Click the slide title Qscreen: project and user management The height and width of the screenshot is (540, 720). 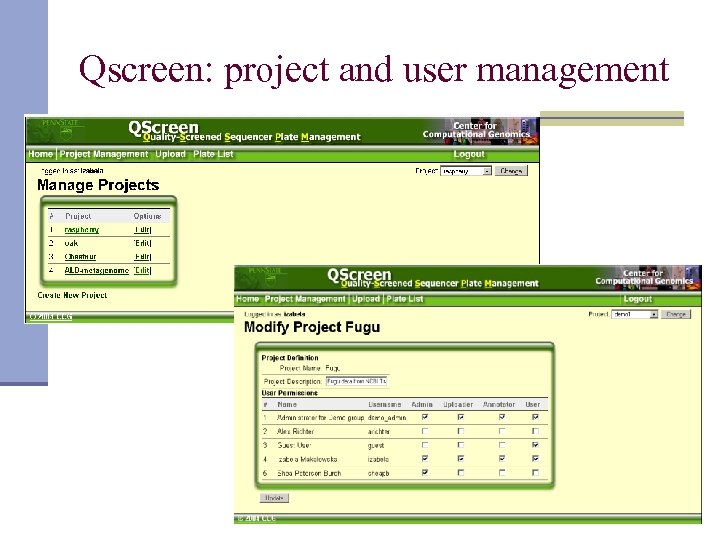[374, 70]
